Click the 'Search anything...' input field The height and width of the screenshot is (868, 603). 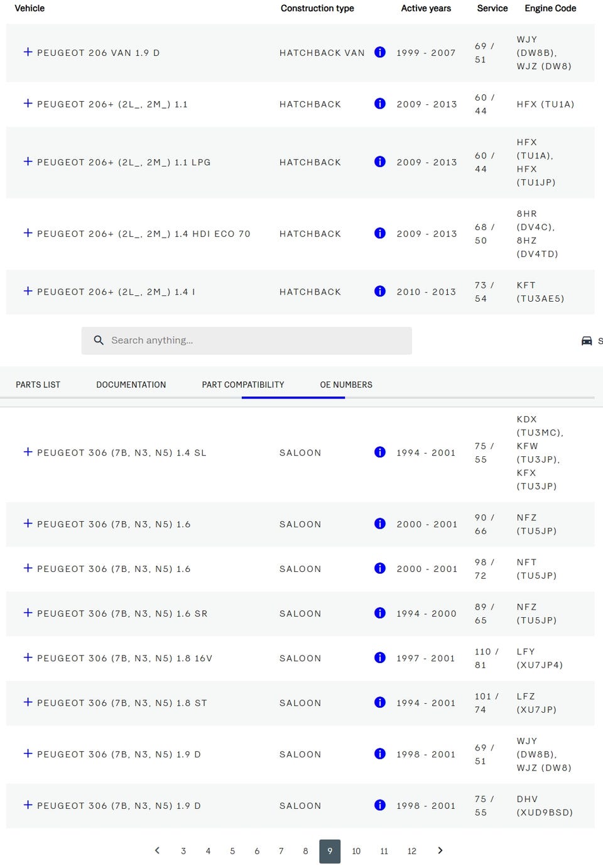coord(246,340)
